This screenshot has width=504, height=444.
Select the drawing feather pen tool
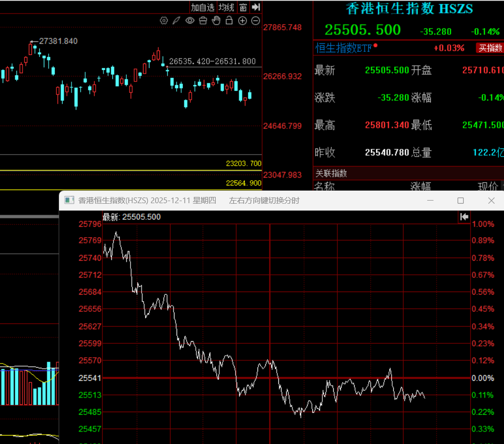[x=177, y=21]
